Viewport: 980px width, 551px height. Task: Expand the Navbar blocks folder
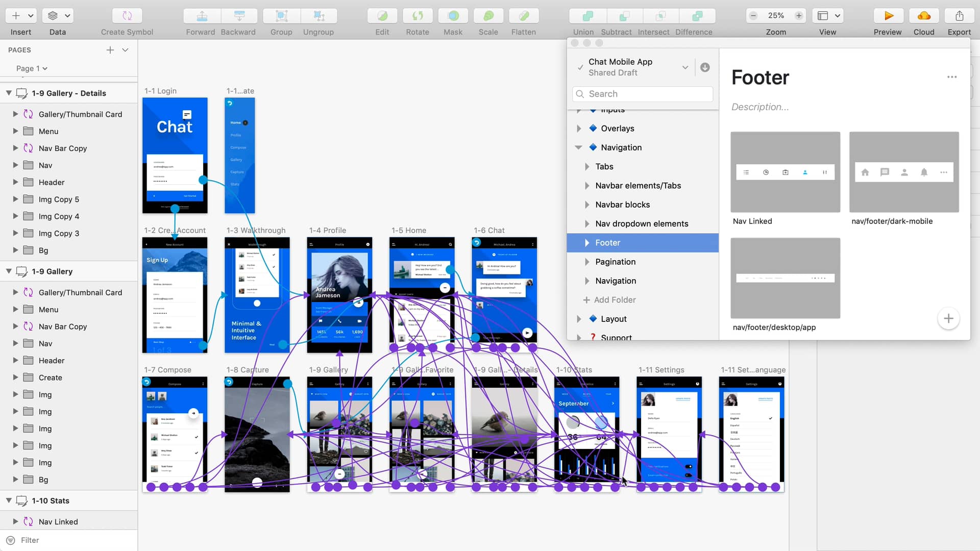click(587, 205)
